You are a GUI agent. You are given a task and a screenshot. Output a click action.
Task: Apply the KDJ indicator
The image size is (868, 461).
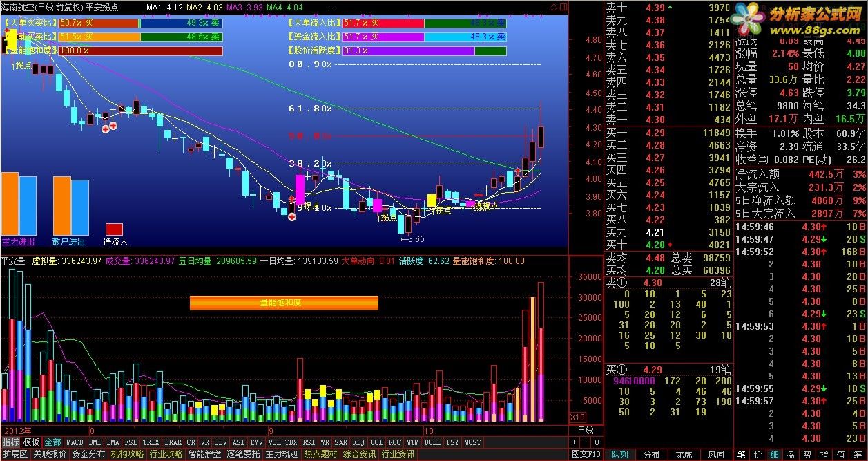[359, 442]
